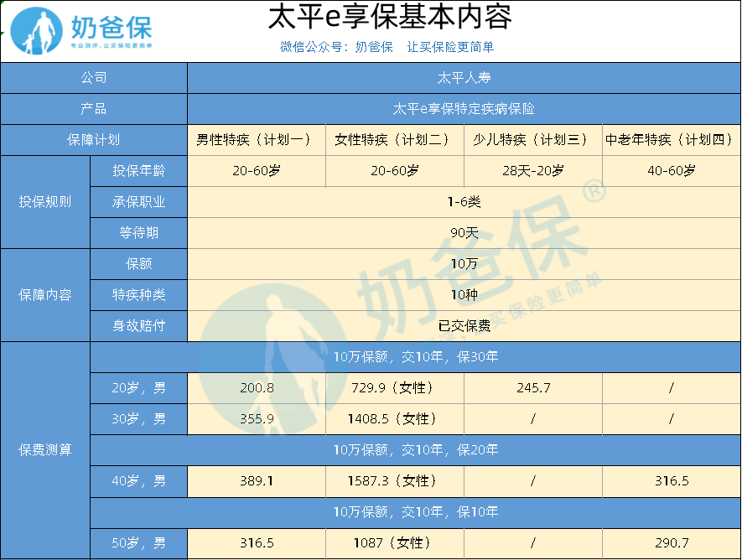This screenshot has height=560, width=742.
Task: Click the 40-60岁 age cell
Action: [672, 171]
